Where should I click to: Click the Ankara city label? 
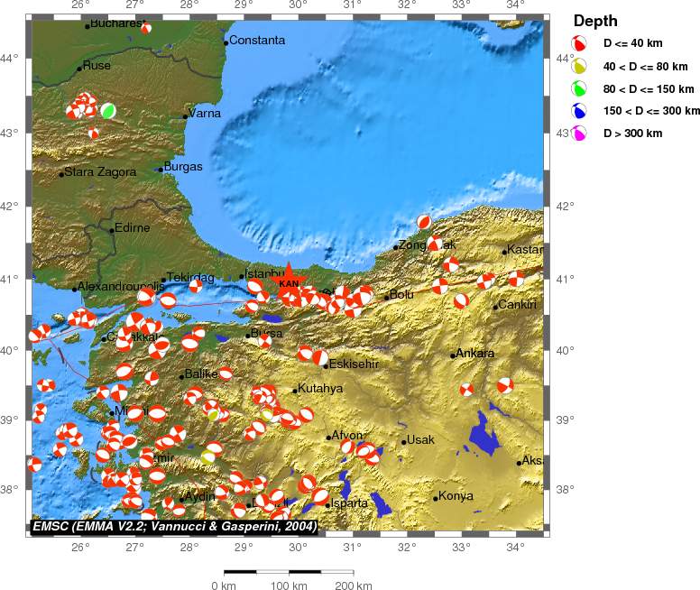pyautogui.click(x=475, y=354)
